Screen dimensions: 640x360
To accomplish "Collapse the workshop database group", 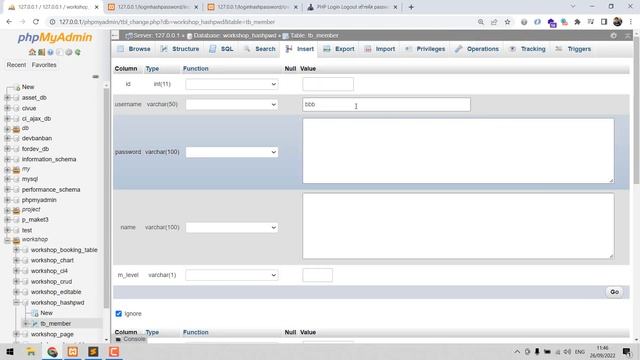I will 7,240.
